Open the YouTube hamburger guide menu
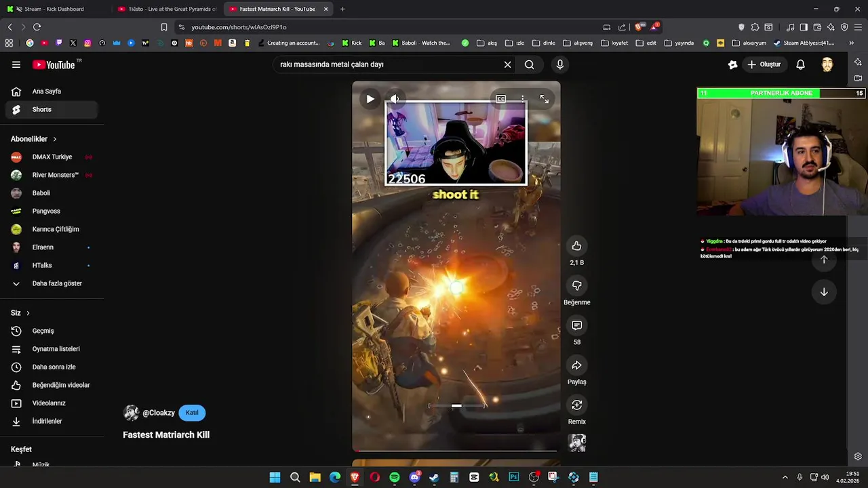The image size is (868, 488). 16,64
